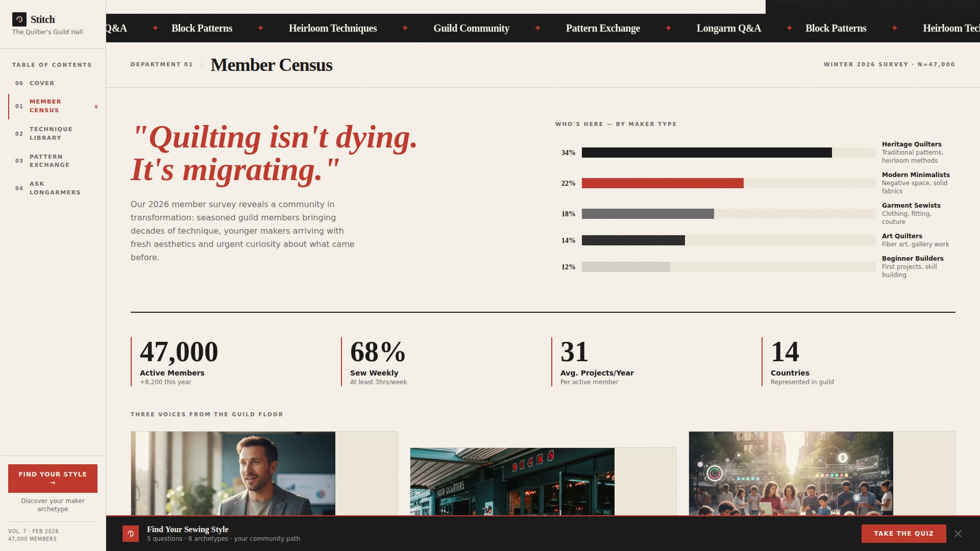This screenshot has width=980, height=551.
Task: Click the Heritage Quilters label
Action: pos(912,144)
